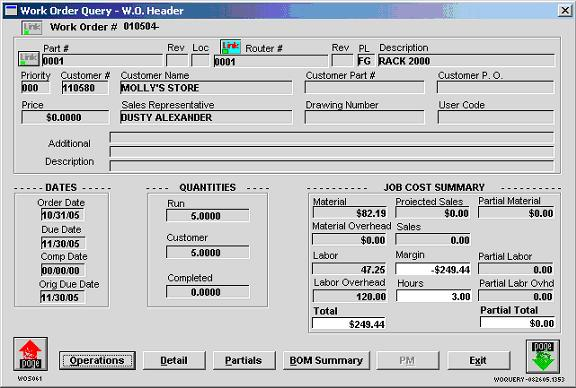
Task: Click the Labor field 47.25
Action: pyautogui.click(x=350, y=269)
